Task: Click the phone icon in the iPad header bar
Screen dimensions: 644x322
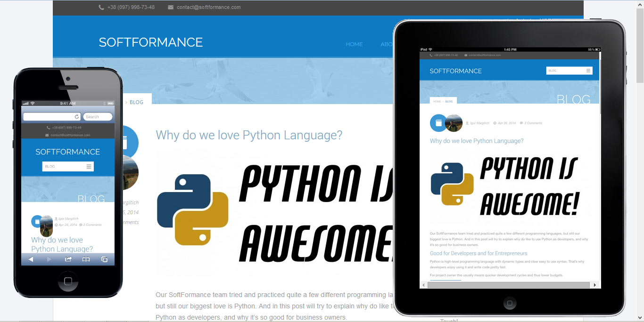Action: (x=431, y=55)
